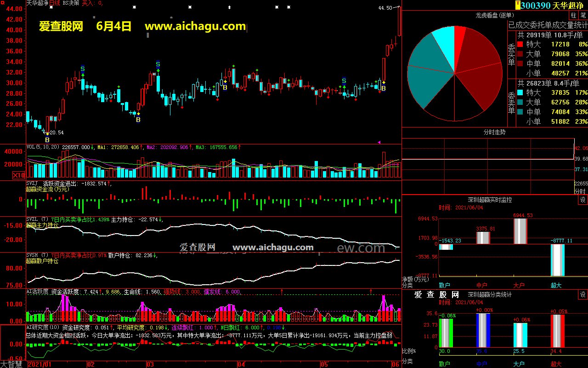
Task: Select the 02 month axis label
Action: click(x=91, y=364)
